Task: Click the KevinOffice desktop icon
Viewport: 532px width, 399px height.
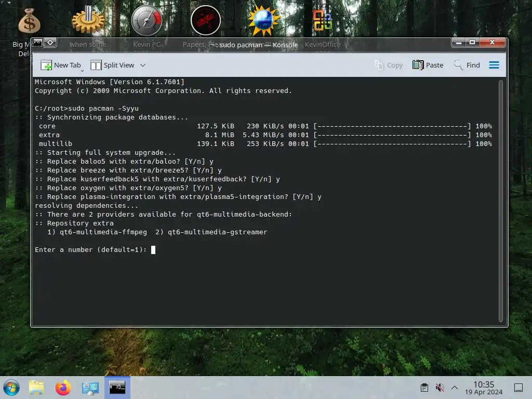Action: [322, 20]
